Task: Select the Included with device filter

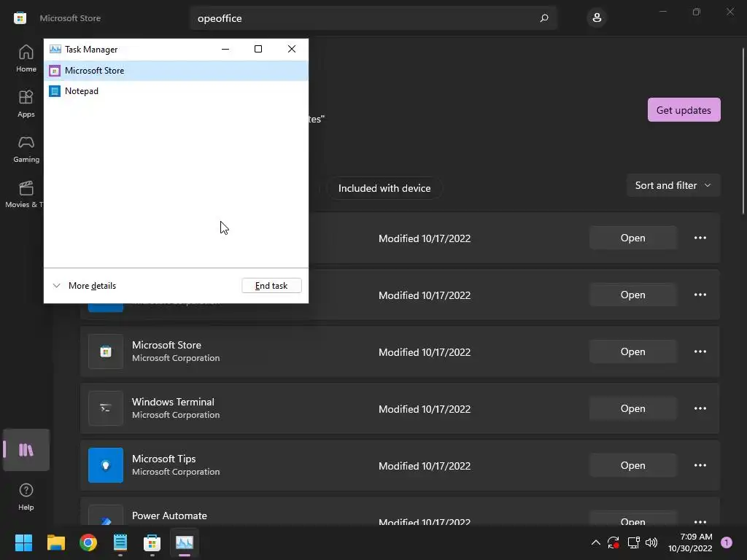Action: 384,188
